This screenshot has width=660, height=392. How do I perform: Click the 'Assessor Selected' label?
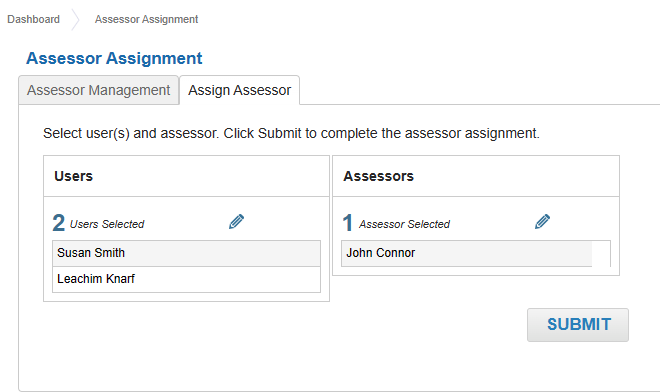[x=405, y=224]
